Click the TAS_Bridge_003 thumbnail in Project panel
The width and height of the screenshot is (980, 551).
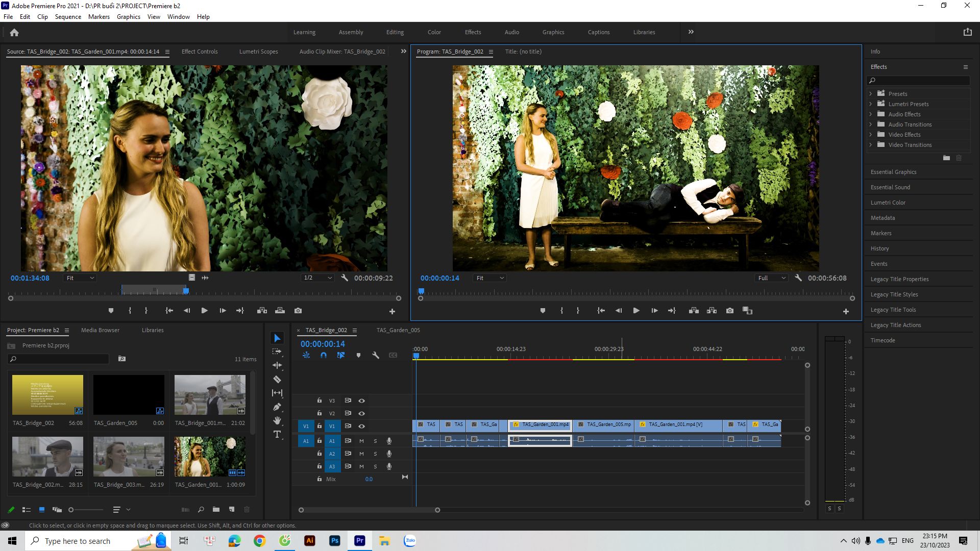(129, 457)
